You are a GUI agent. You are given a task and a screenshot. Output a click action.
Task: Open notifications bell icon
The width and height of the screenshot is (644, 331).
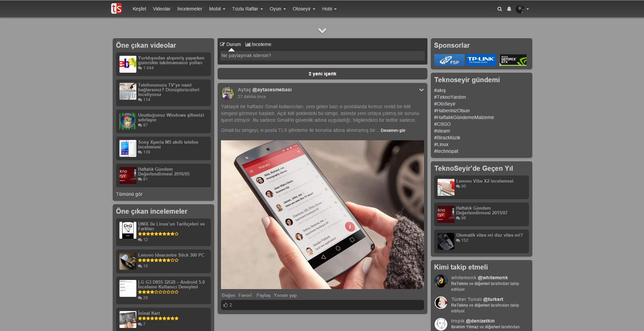[509, 9]
